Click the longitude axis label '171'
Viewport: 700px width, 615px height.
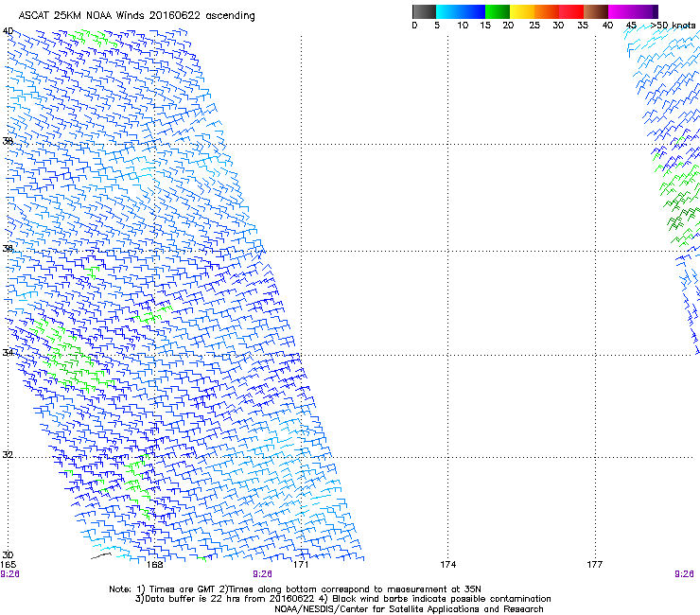tap(301, 565)
